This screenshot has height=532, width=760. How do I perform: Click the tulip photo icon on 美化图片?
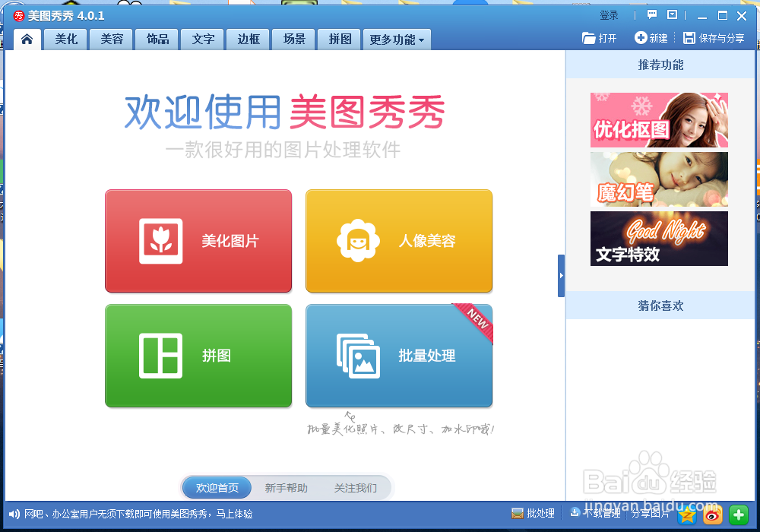(x=161, y=241)
